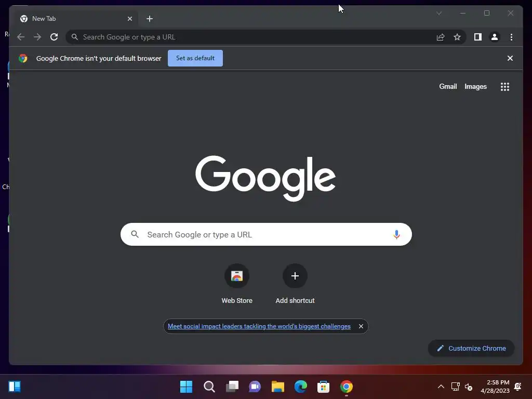Click address bar search magnifier icon
This screenshot has height=399, width=532.
click(x=75, y=37)
